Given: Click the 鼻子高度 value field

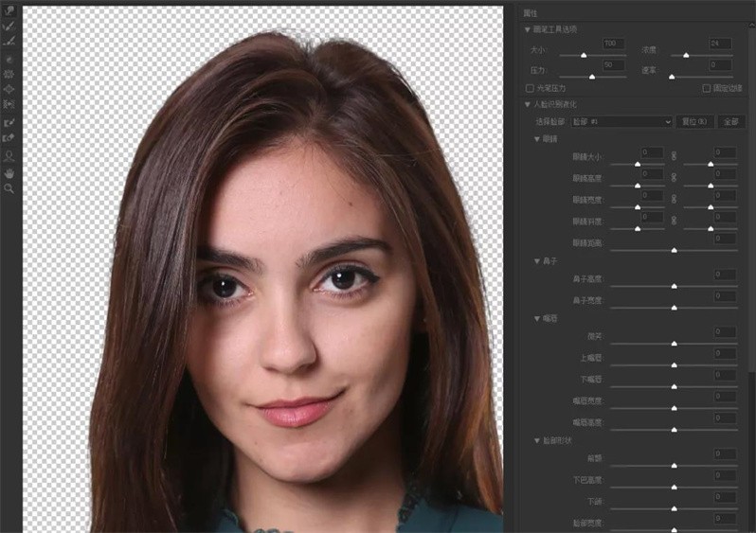Looking at the screenshot, I should point(725,275).
